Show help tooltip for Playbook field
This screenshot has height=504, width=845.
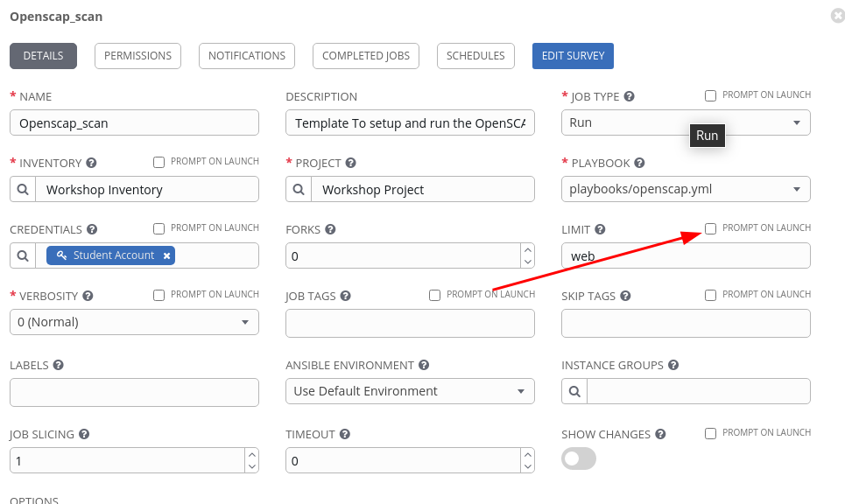point(639,164)
